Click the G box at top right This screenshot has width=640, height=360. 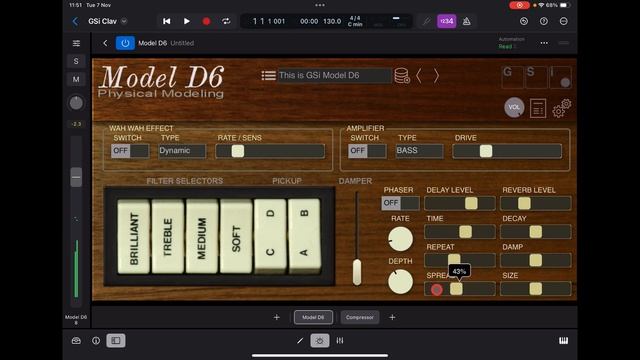click(x=512, y=77)
